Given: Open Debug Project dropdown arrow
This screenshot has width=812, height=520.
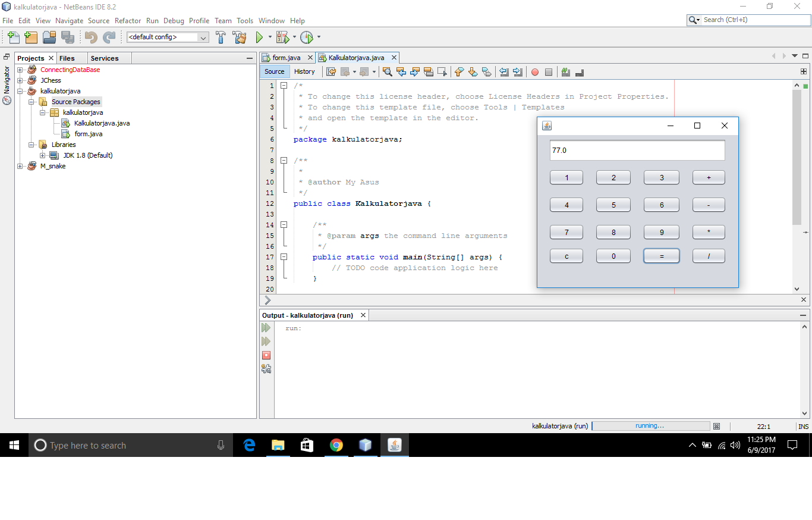Looking at the screenshot, I should [294, 37].
